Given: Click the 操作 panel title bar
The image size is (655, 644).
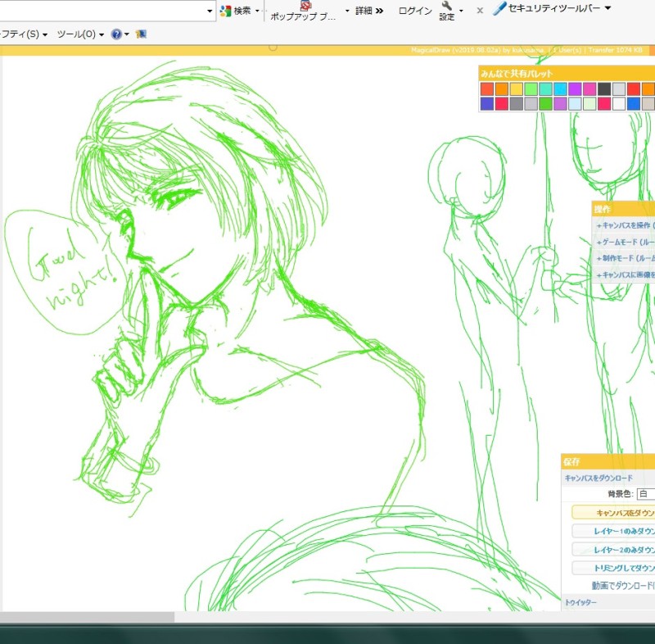Looking at the screenshot, I should point(623,209).
